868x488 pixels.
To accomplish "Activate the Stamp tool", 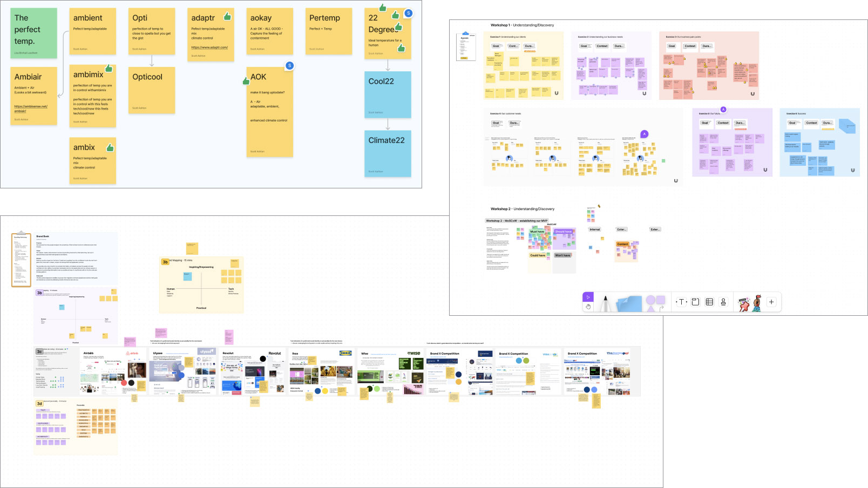I will pos(723,302).
